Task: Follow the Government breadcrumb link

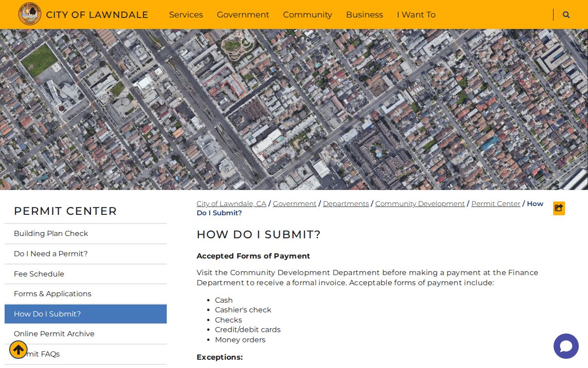Action: coord(294,204)
